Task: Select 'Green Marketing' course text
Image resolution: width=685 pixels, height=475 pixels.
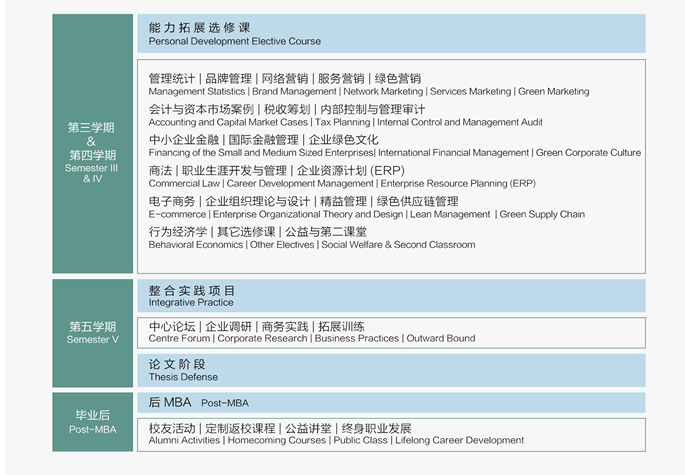Action: pos(554,91)
